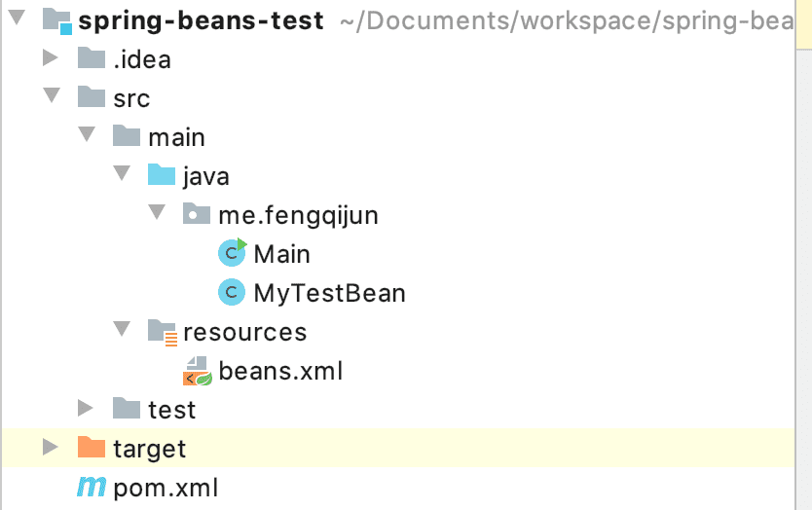Expand the .idea folder arrow
The image size is (812, 510).
(x=51, y=59)
